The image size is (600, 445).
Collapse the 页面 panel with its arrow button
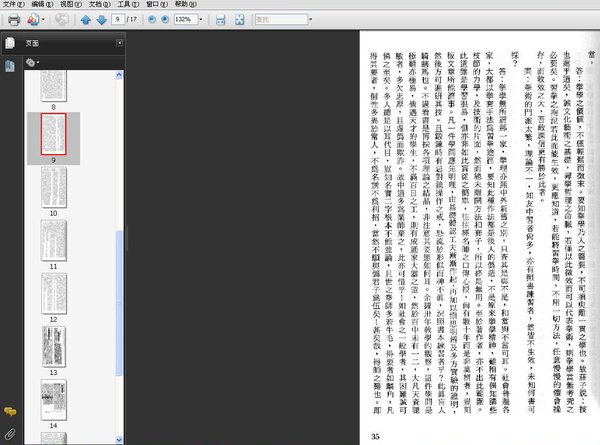pos(120,43)
